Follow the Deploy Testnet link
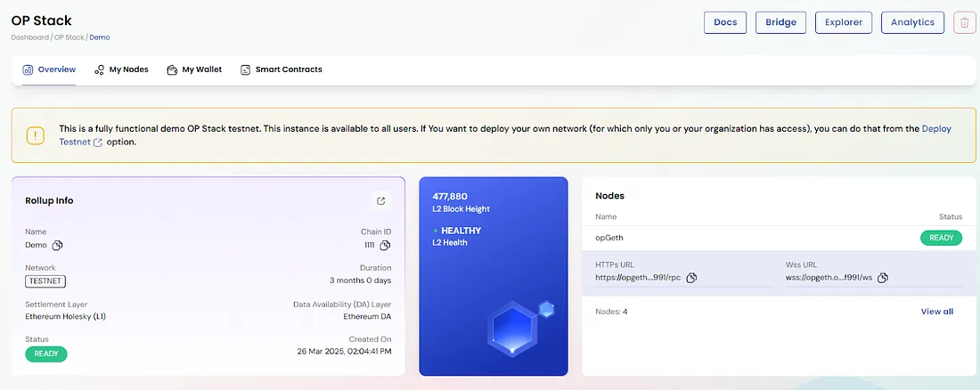The height and width of the screenshot is (390, 980). point(936,129)
